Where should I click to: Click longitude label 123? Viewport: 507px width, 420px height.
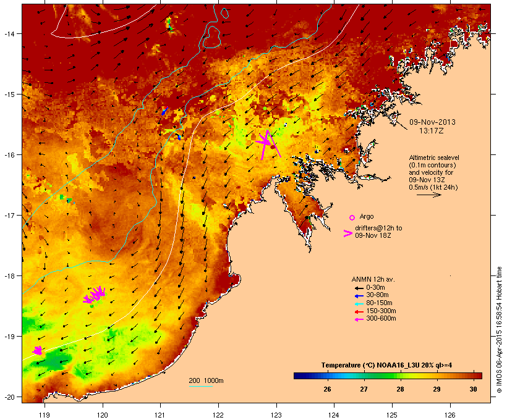[x=276, y=415]
